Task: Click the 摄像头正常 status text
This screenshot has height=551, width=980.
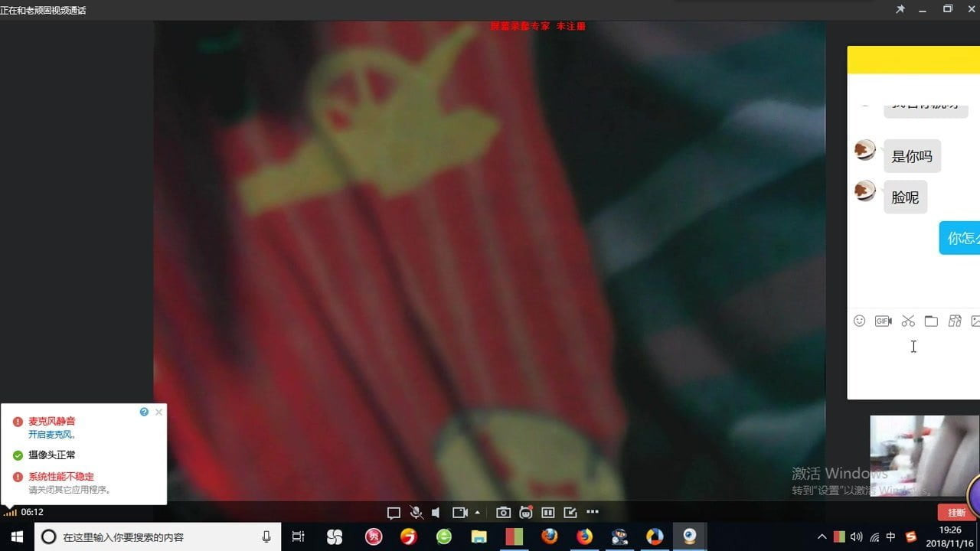Action: pyautogui.click(x=52, y=455)
